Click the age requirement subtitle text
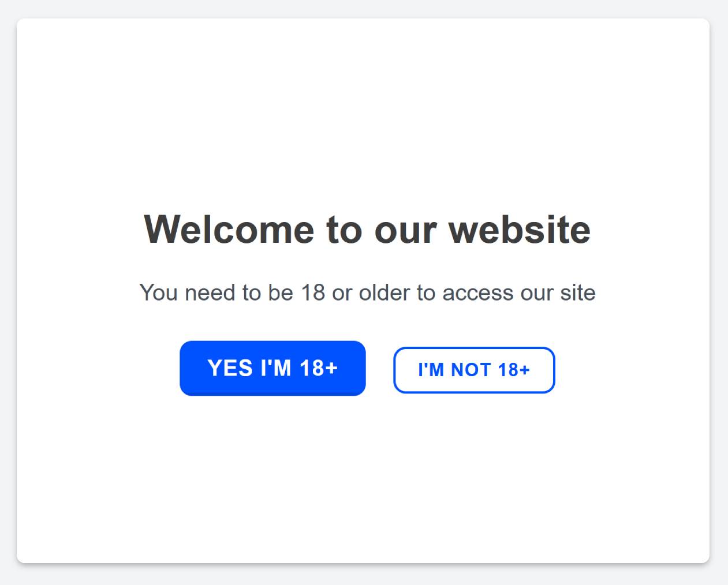The image size is (728, 585). (x=368, y=292)
